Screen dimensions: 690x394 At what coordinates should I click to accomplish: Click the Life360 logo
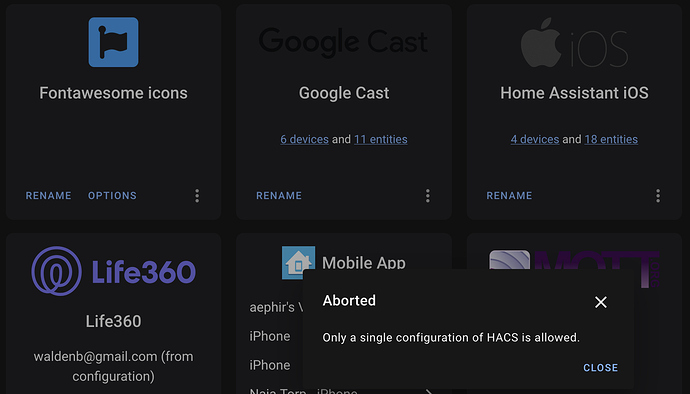114,271
